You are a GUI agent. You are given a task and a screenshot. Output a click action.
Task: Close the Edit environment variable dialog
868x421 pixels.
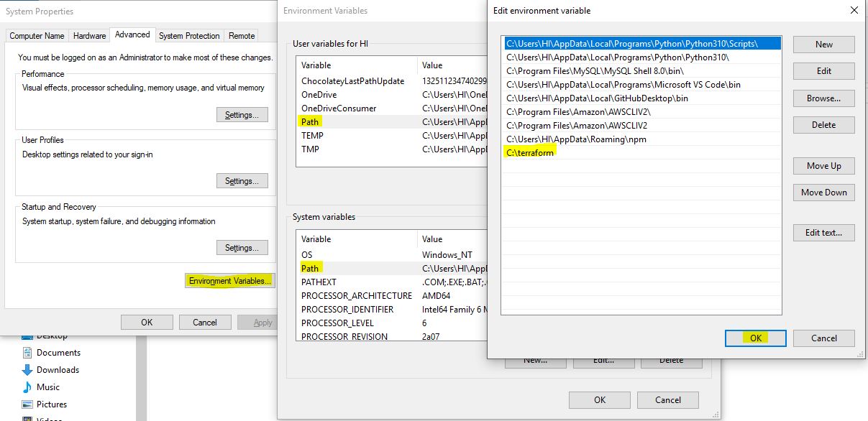point(854,11)
